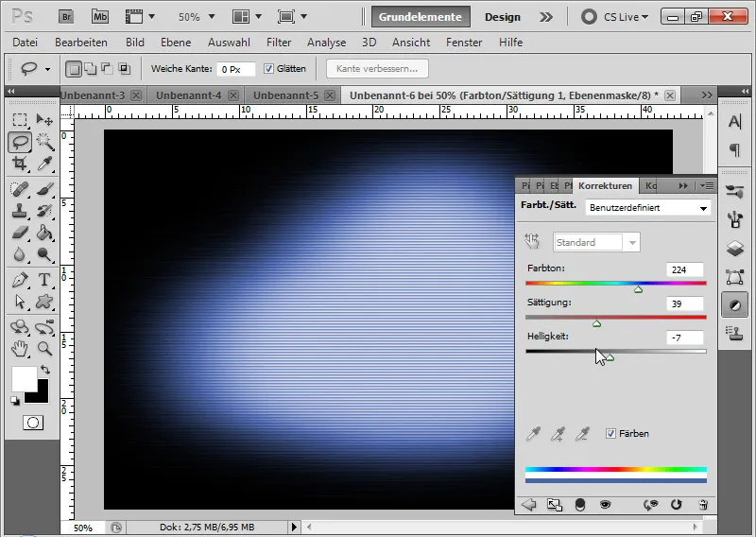
Task: Open the Filter menu
Action: [279, 43]
